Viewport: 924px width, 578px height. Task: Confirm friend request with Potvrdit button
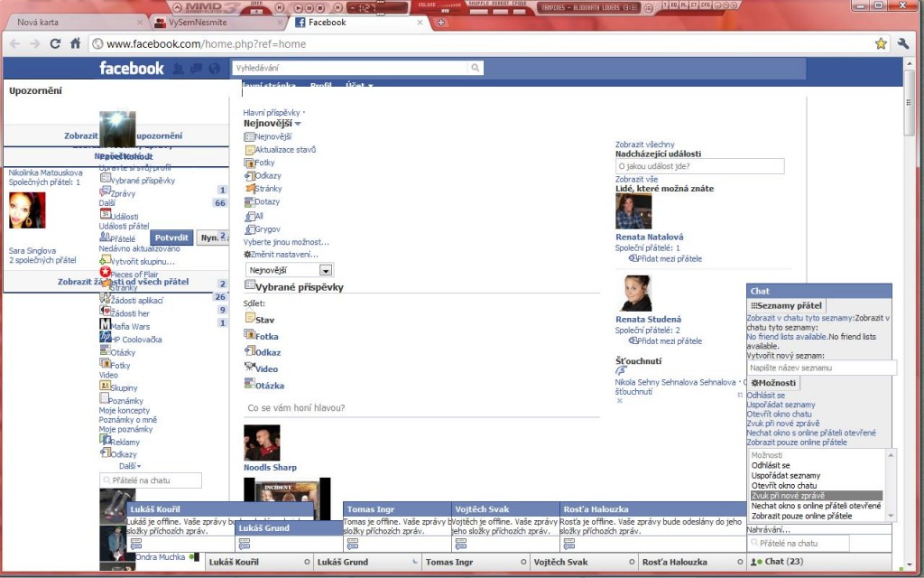[171, 238]
